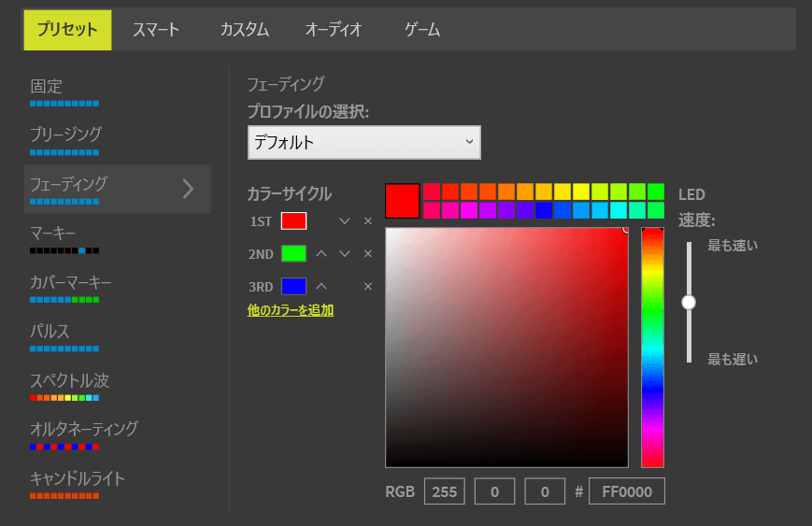Click the hex color field FF0000
This screenshot has width=812, height=526.
[x=627, y=491]
